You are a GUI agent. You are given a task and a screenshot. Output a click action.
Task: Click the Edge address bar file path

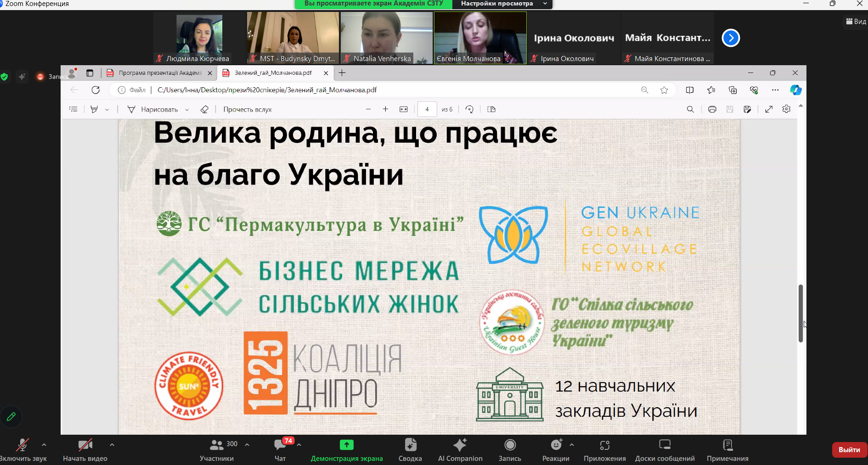[267, 90]
